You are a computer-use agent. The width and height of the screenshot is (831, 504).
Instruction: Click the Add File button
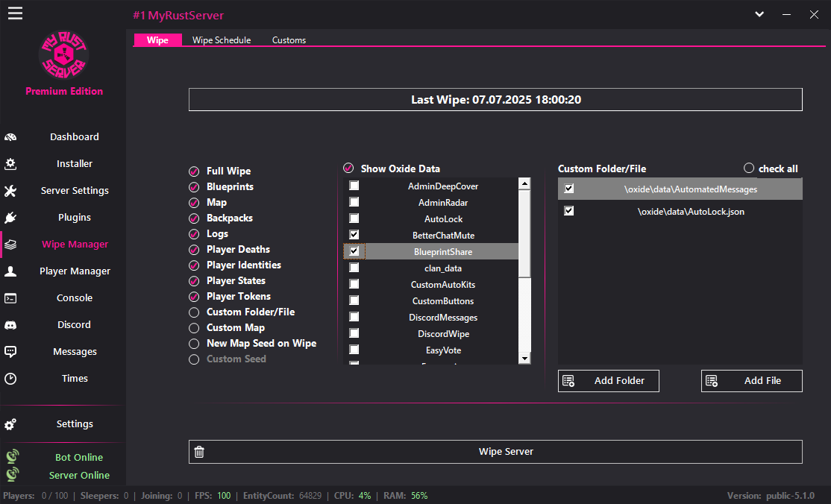(x=751, y=381)
